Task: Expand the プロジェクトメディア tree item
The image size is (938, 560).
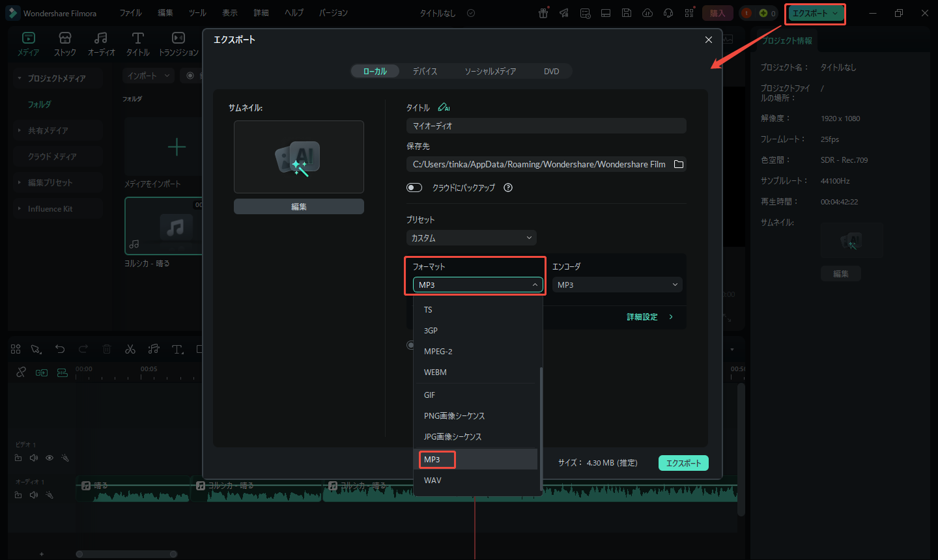Action: 20,78
